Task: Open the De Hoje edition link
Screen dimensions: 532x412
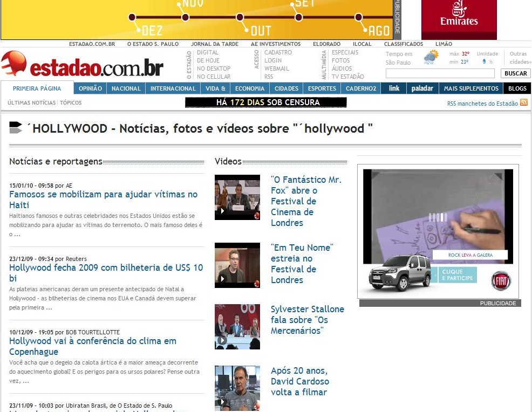Action: coord(208,60)
